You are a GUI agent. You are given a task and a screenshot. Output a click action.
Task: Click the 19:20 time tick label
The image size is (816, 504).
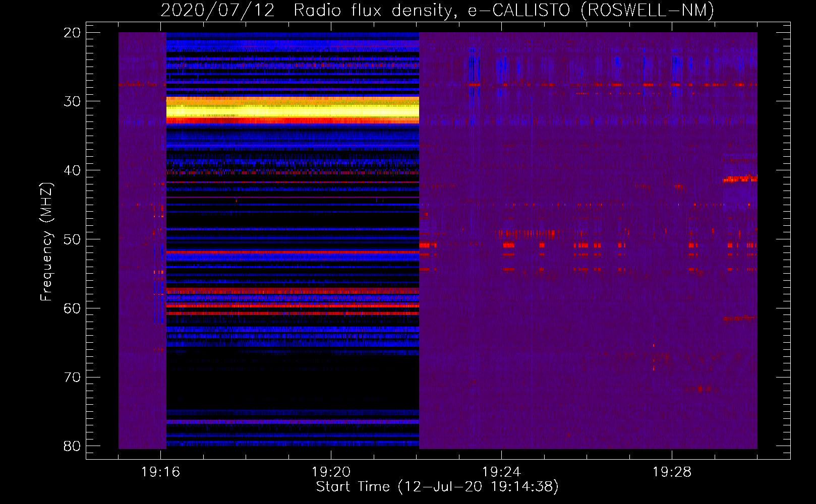point(331,472)
